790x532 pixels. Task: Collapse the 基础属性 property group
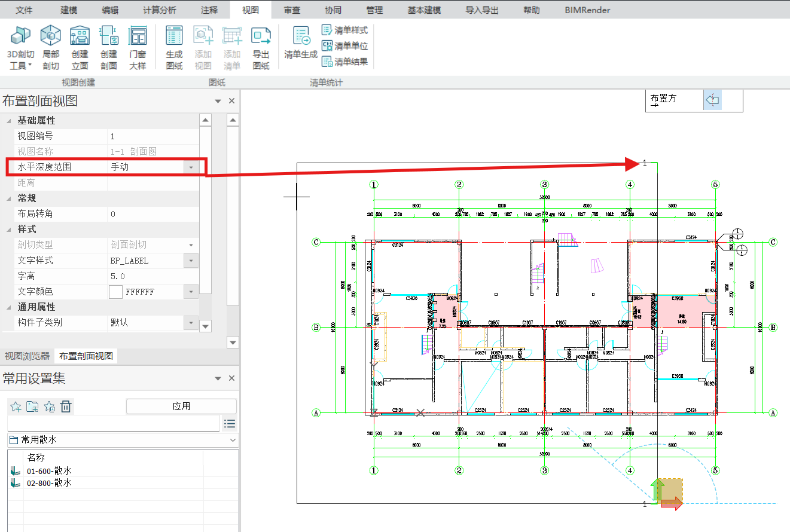(9, 121)
